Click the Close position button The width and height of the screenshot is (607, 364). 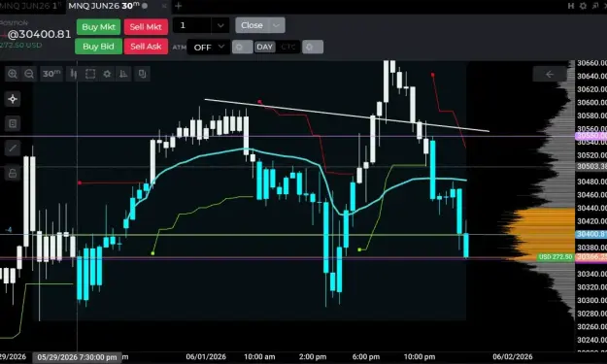point(252,25)
